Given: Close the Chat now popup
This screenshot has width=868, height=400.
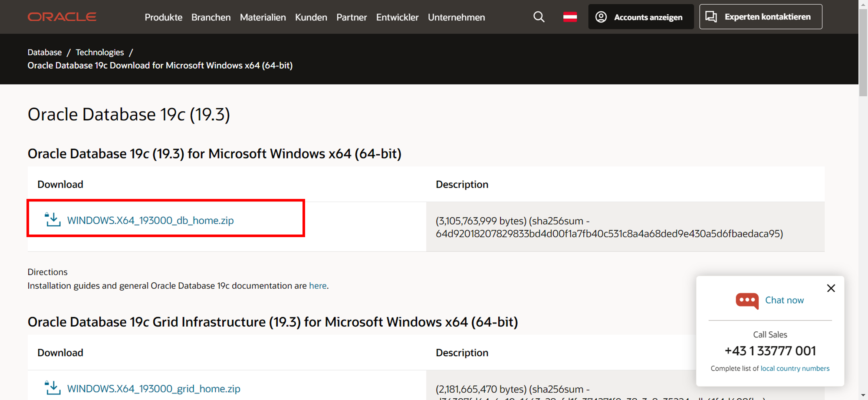Looking at the screenshot, I should [831, 288].
